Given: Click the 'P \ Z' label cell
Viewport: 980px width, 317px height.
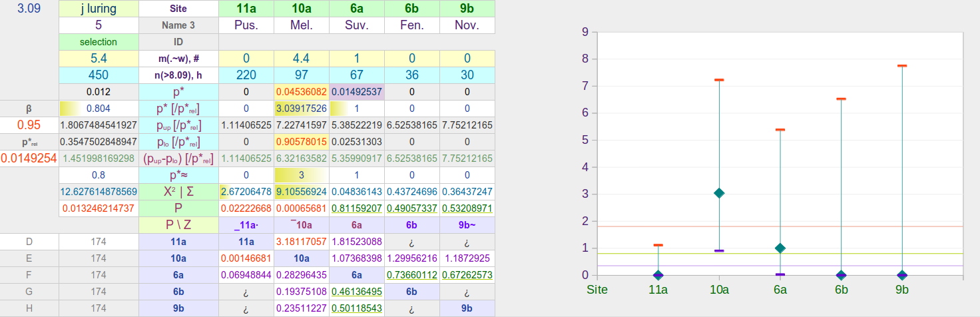Looking at the screenshot, I should pos(178,225).
